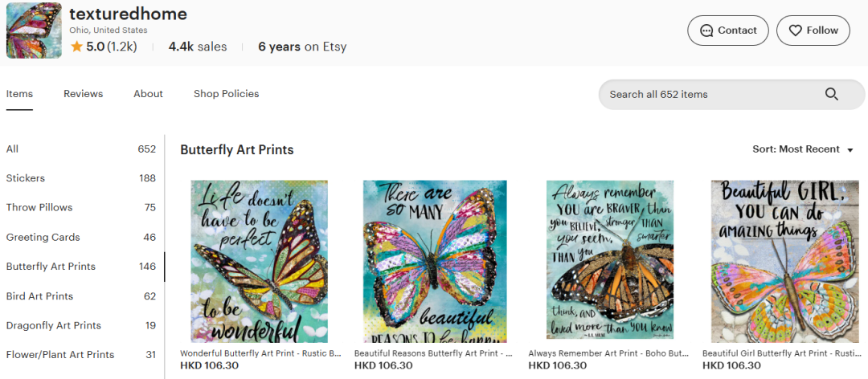Choose the Dragonfly Art Prints category
868x379 pixels.
53,325
